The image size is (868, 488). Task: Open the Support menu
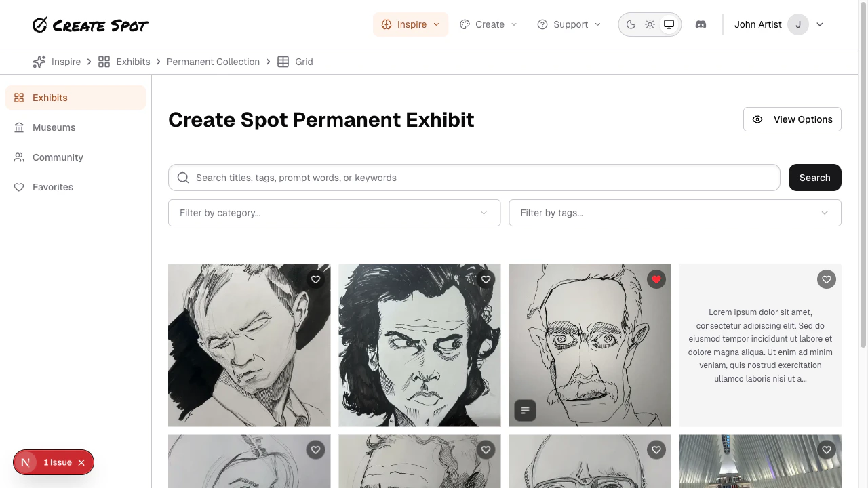coord(569,24)
